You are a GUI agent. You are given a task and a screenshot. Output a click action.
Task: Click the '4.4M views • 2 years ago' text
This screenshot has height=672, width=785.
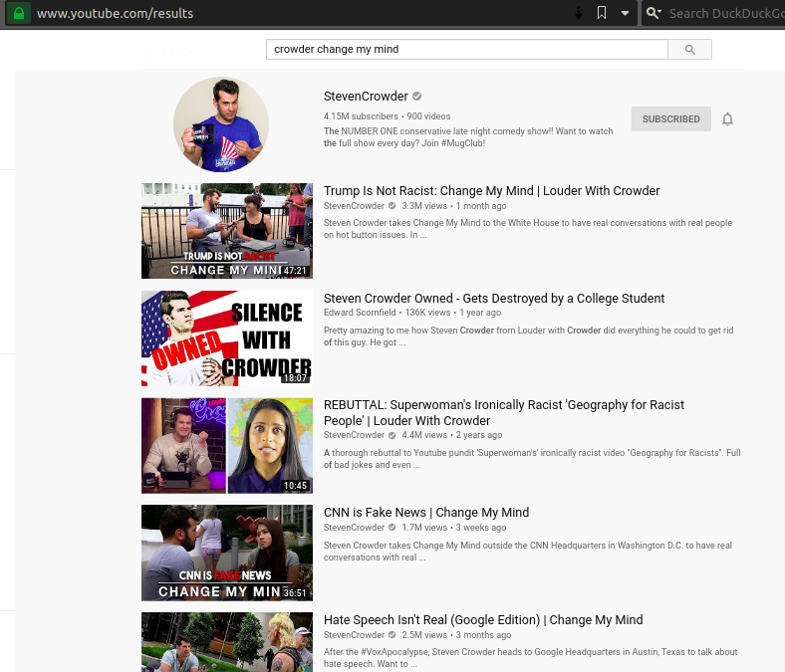pos(451,435)
